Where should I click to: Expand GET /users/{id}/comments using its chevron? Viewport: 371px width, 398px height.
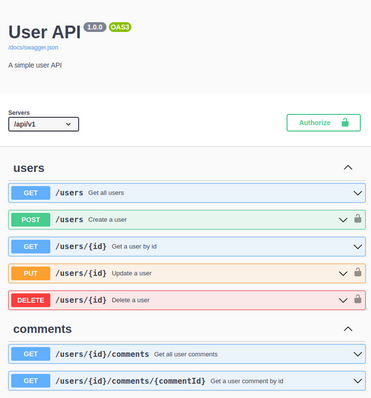click(x=358, y=354)
